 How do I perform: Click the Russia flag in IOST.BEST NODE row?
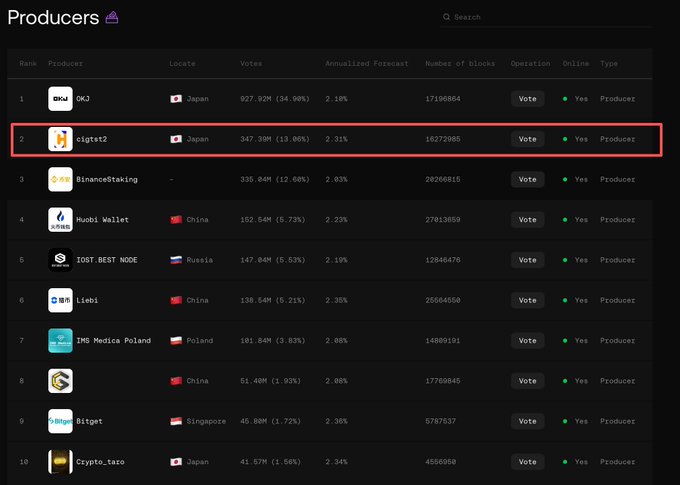coord(176,260)
